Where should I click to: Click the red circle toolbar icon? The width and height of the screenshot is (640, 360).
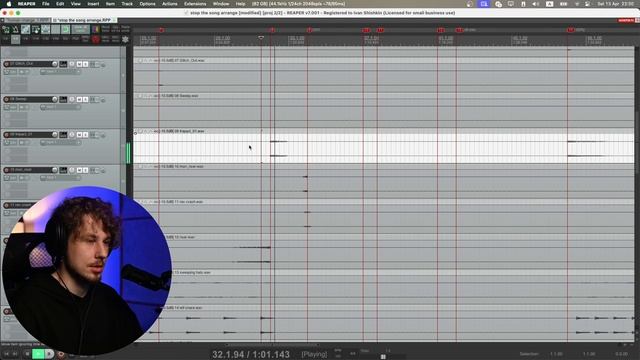coord(96,39)
